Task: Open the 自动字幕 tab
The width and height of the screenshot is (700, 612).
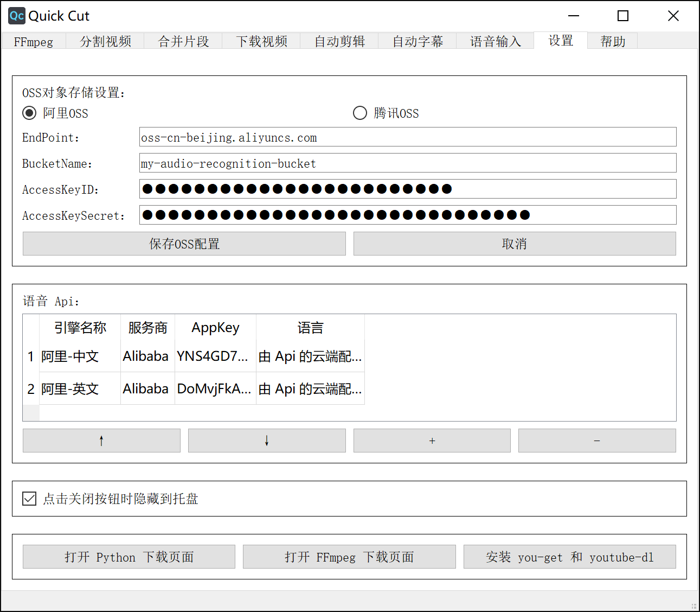Action: pyautogui.click(x=418, y=41)
